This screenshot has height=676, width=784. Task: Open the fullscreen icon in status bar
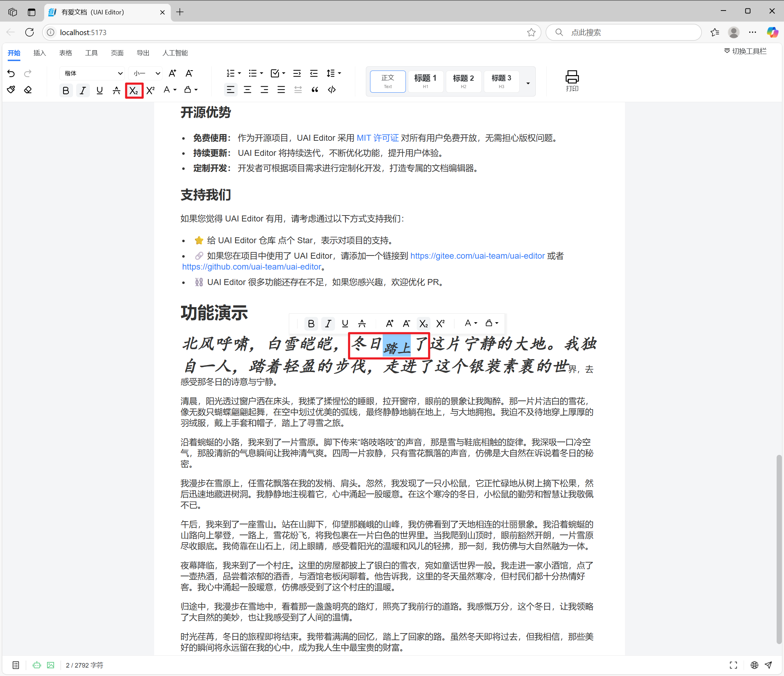point(733,665)
